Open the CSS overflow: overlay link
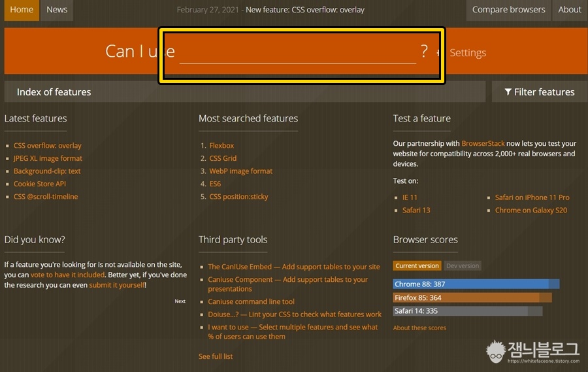The image size is (588, 372). point(48,145)
